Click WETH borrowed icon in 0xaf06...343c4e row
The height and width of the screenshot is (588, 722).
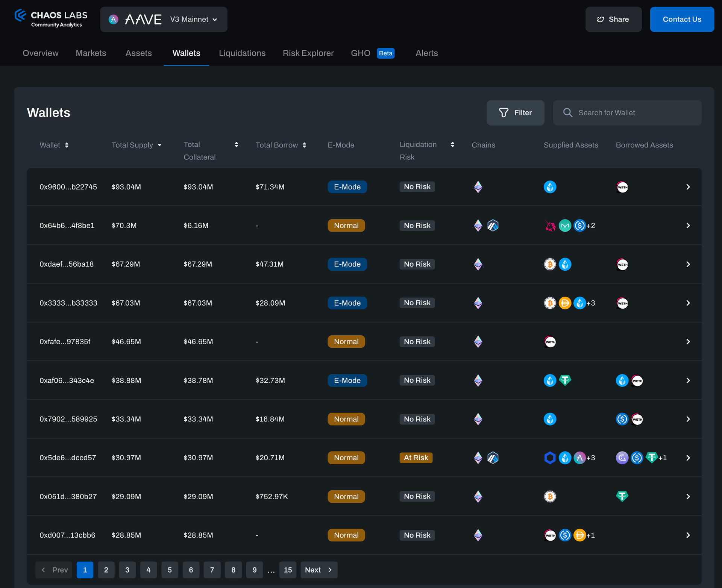coord(637,380)
